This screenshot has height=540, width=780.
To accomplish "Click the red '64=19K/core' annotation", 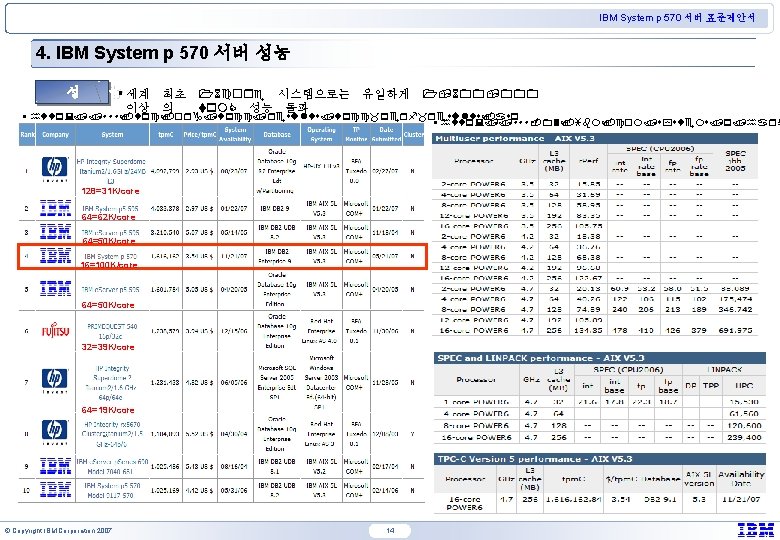I will (108, 410).
